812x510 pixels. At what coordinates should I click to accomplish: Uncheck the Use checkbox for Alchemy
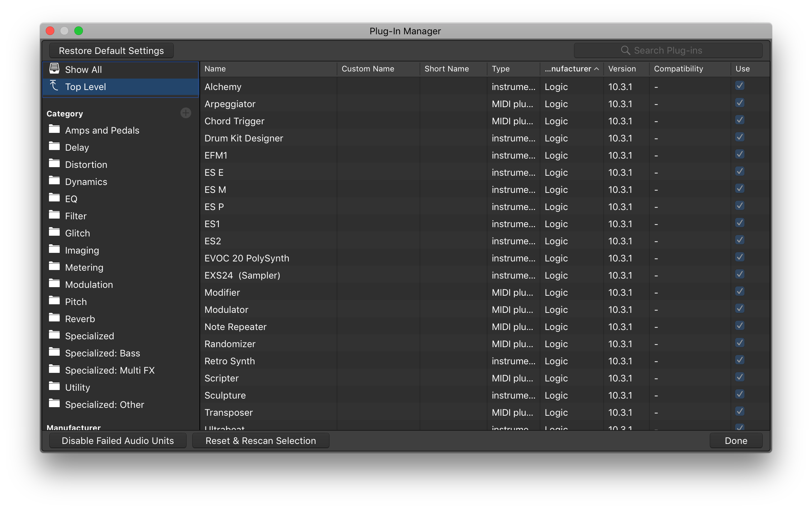pyautogui.click(x=740, y=85)
